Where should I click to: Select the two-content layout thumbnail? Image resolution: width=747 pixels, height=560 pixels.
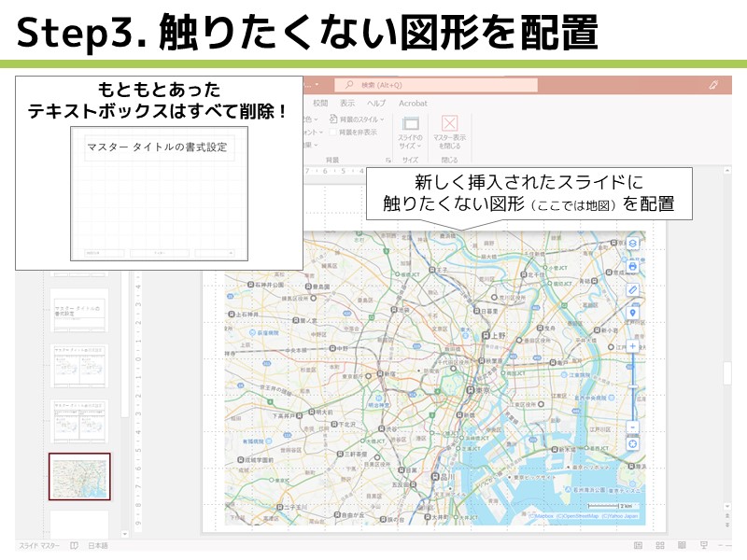(x=79, y=366)
